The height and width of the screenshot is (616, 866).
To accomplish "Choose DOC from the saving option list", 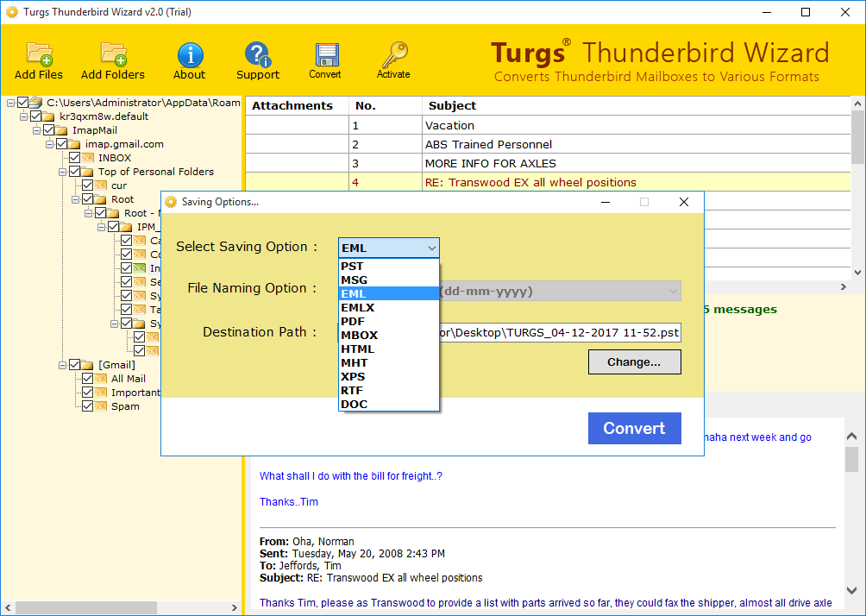I will pyautogui.click(x=389, y=405).
